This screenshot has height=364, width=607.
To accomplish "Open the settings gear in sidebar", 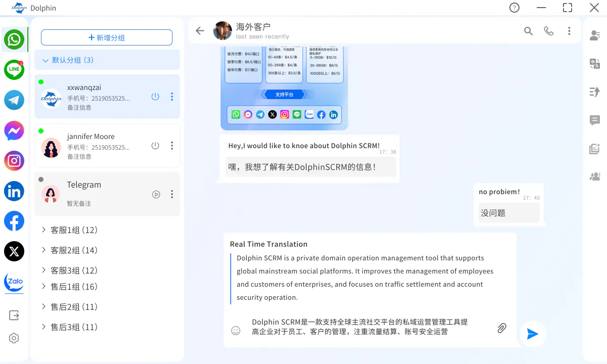I will click(14, 338).
